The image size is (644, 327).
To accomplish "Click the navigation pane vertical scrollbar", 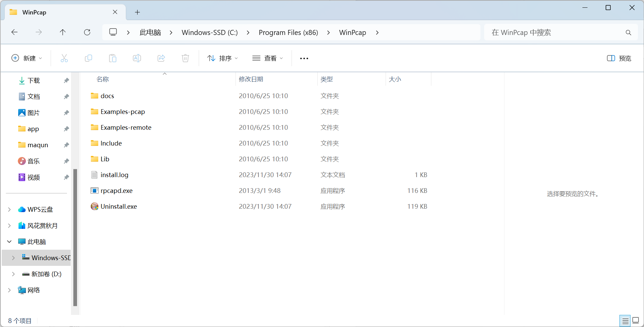I will coord(75,237).
